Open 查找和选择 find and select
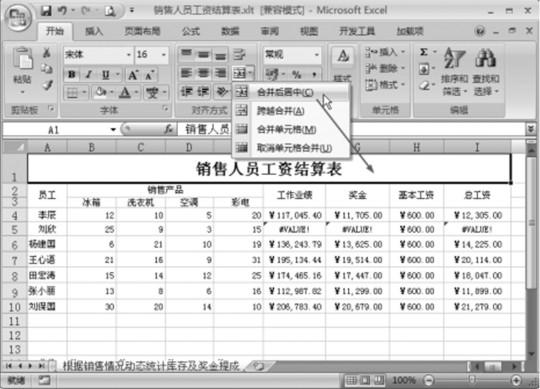Image resolution: width=540 pixels, height=389 pixels. pyautogui.click(x=486, y=72)
